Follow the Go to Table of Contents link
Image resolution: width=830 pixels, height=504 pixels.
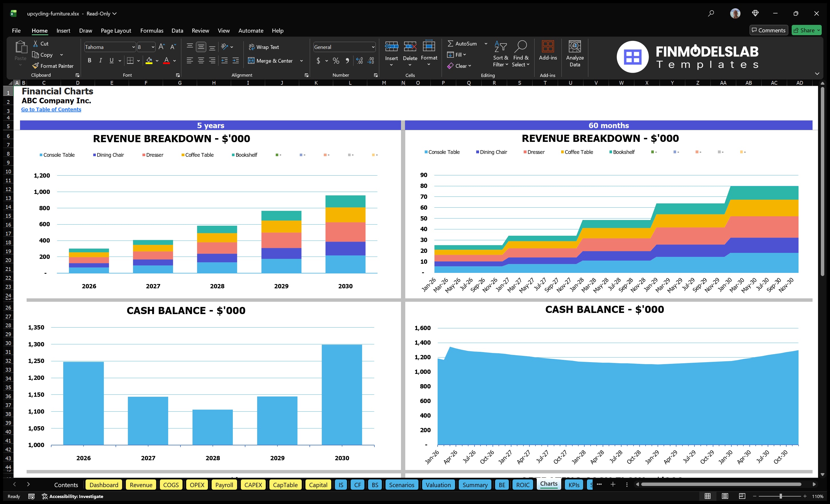click(x=51, y=109)
